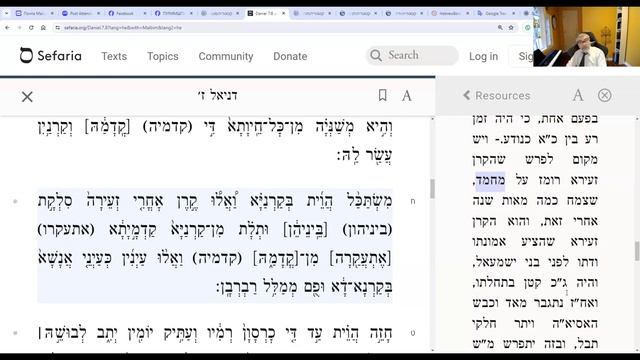Open font settings A in Resources panel
Screen dimensions: 640x360
578,96
